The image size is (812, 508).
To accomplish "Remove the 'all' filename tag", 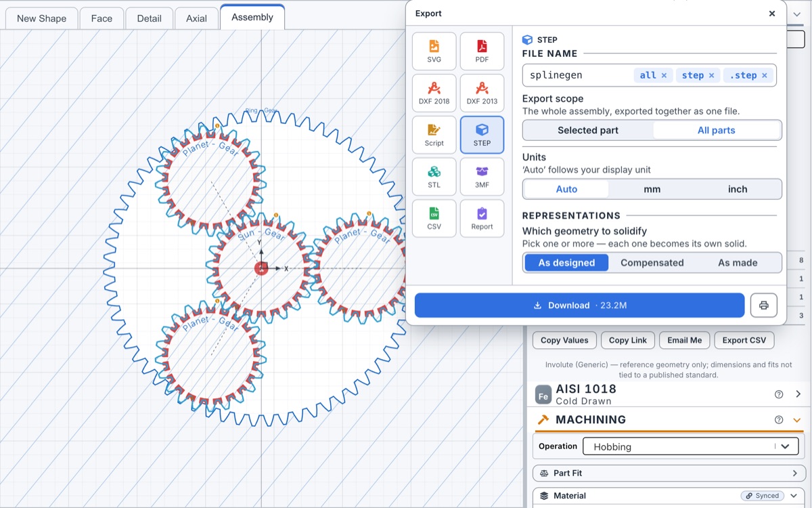I will pos(664,75).
